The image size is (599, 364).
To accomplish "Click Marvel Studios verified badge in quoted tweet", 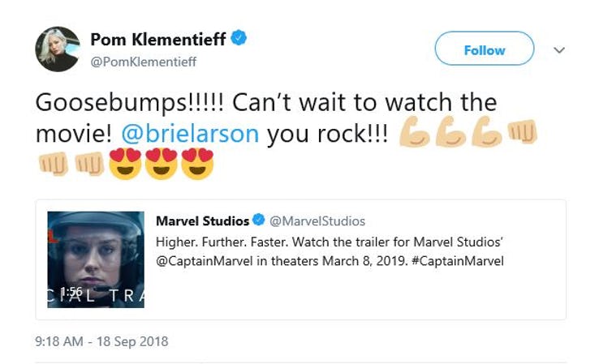I will (259, 221).
